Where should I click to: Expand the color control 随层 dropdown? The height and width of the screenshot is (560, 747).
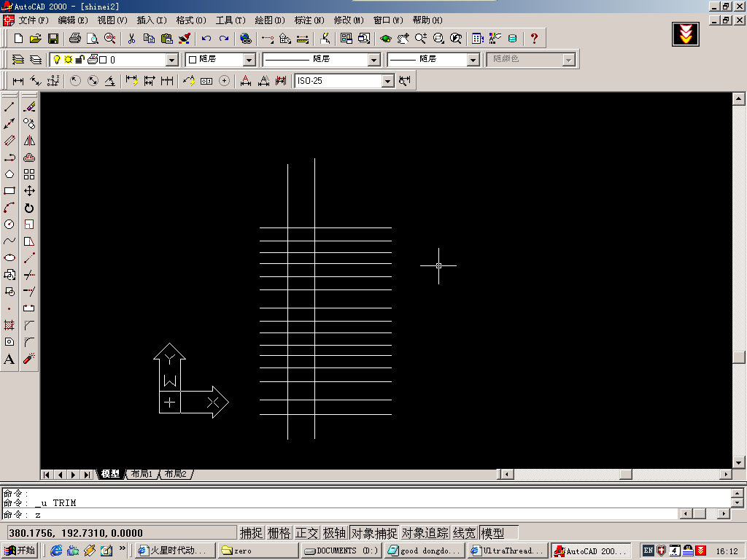[x=249, y=60]
